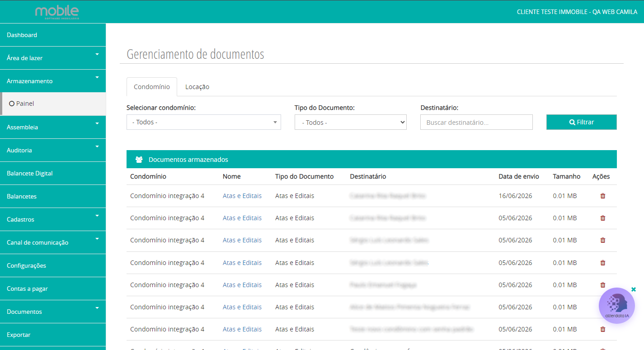
Task: Click the Gerenciamento de documentos heading
Action: click(x=195, y=54)
